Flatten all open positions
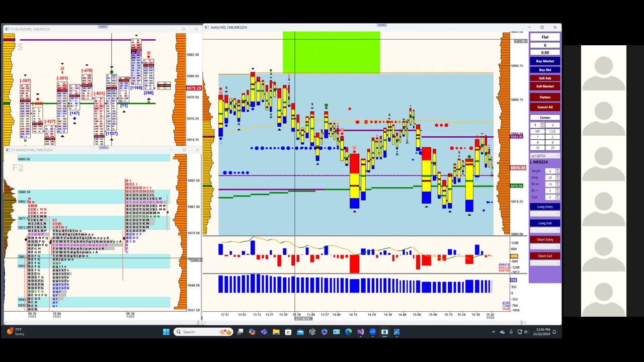Viewport: 644px width, 362px height. pyautogui.click(x=545, y=97)
